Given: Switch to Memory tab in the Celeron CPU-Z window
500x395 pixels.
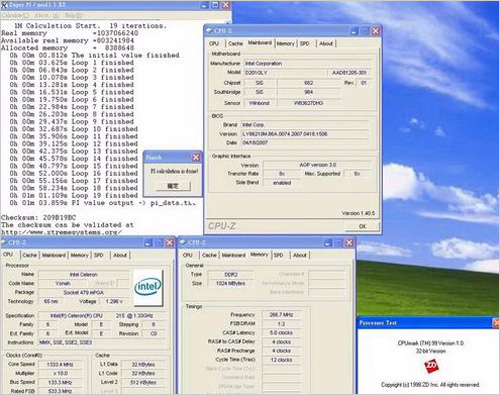Looking at the screenshot, I should (79, 255).
